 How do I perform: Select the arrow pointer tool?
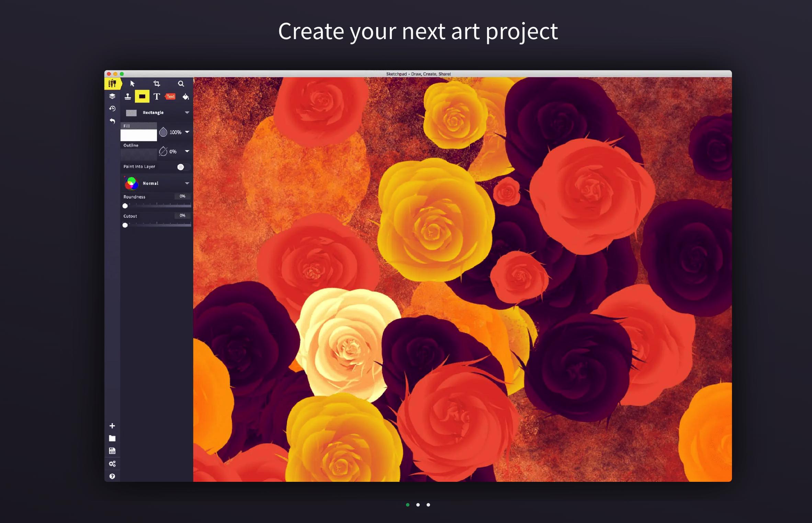133,84
